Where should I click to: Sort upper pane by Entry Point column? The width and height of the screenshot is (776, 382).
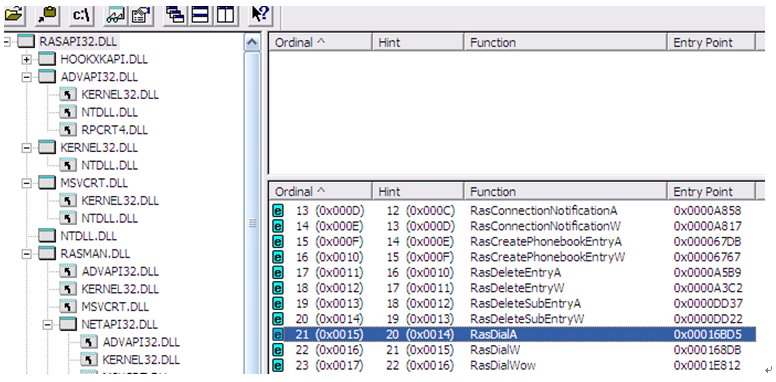(711, 43)
